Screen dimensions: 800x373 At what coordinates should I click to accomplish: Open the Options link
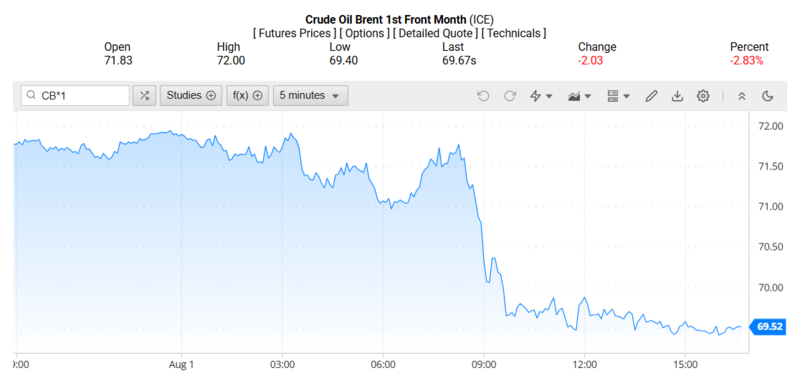[364, 33]
